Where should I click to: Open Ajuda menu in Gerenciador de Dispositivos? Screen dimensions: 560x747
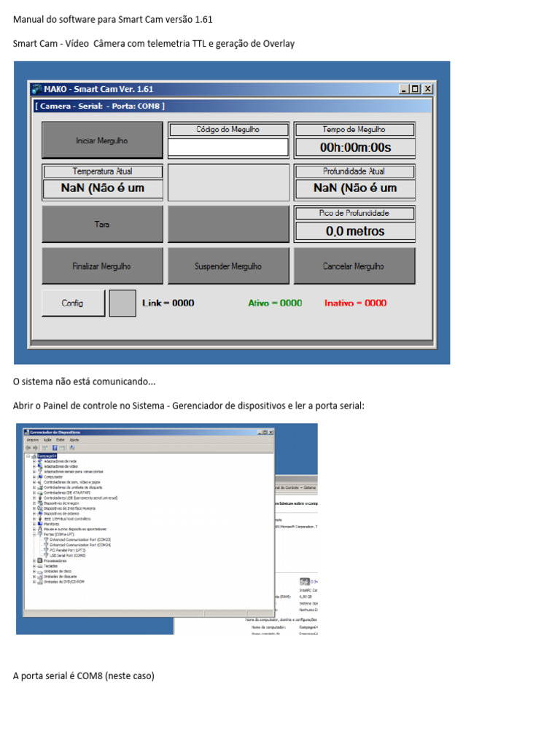pyautogui.click(x=74, y=440)
